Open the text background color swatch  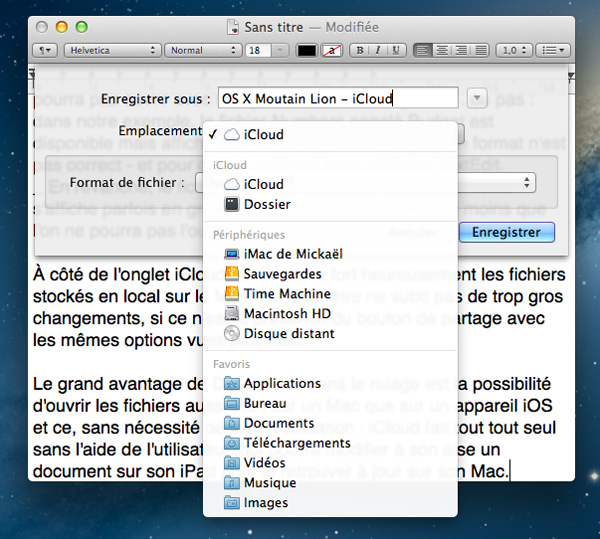pos(331,50)
